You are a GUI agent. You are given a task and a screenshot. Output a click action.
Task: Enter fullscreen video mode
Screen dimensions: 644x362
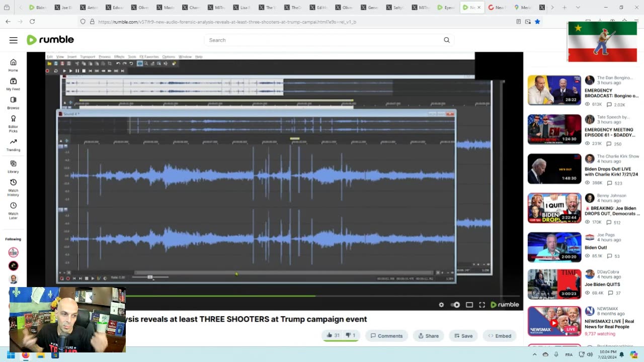[482, 305]
